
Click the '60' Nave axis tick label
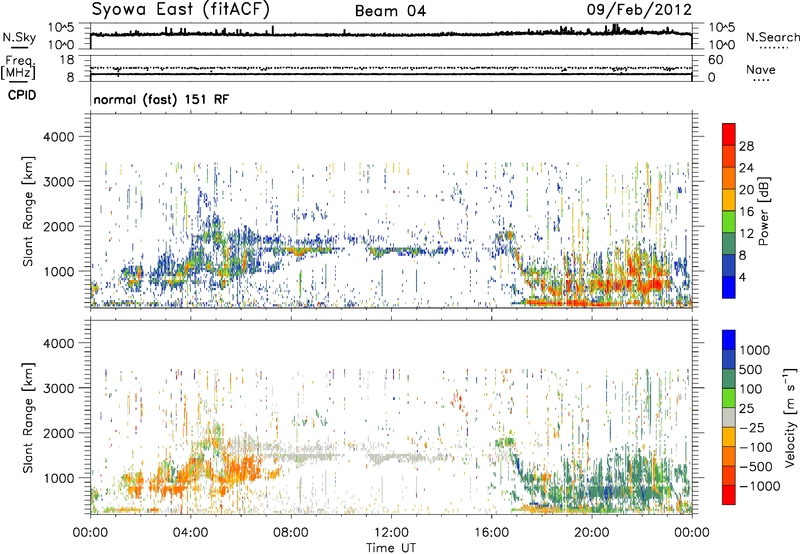[716, 60]
